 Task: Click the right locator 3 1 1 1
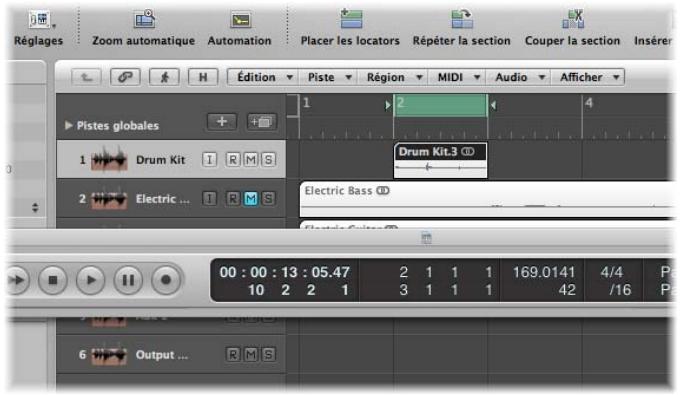click(x=445, y=290)
